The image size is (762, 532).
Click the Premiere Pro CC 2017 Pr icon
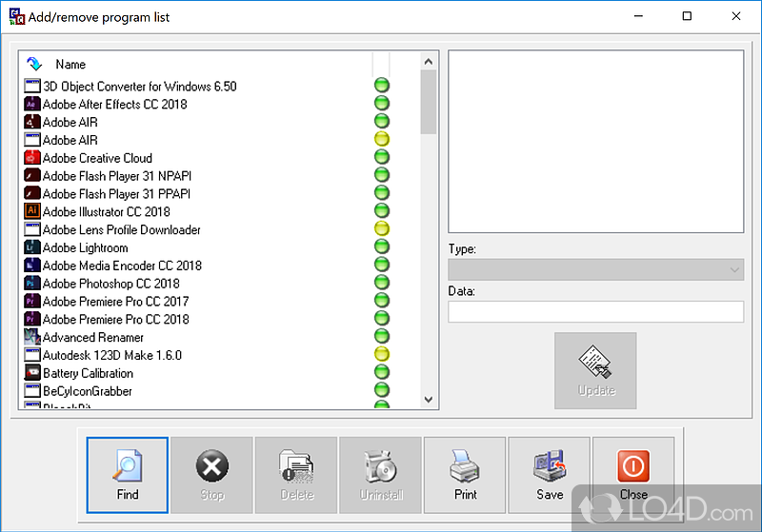[x=32, y=301]
